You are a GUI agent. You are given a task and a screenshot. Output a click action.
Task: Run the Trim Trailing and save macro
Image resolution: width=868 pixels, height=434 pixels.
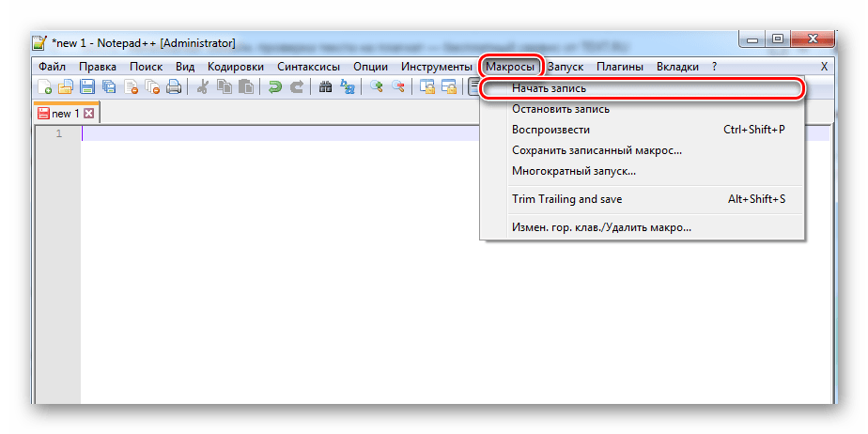click(x=643, y=199)
